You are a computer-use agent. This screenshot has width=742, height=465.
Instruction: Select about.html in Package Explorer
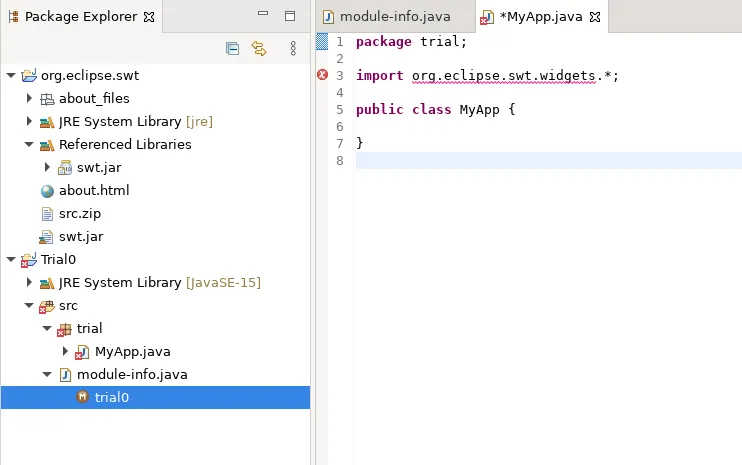click(x=94, y=190)
